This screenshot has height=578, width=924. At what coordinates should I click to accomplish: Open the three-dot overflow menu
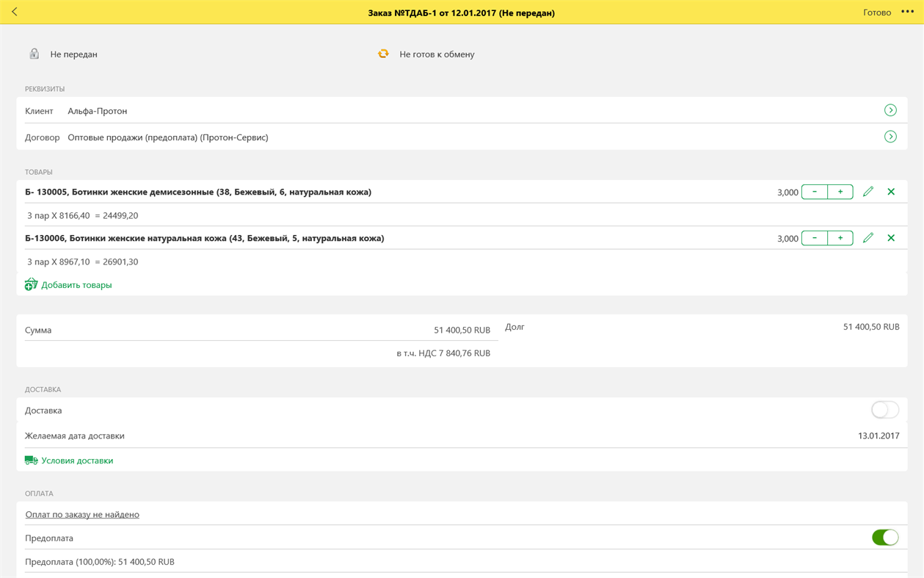(907, 12)
